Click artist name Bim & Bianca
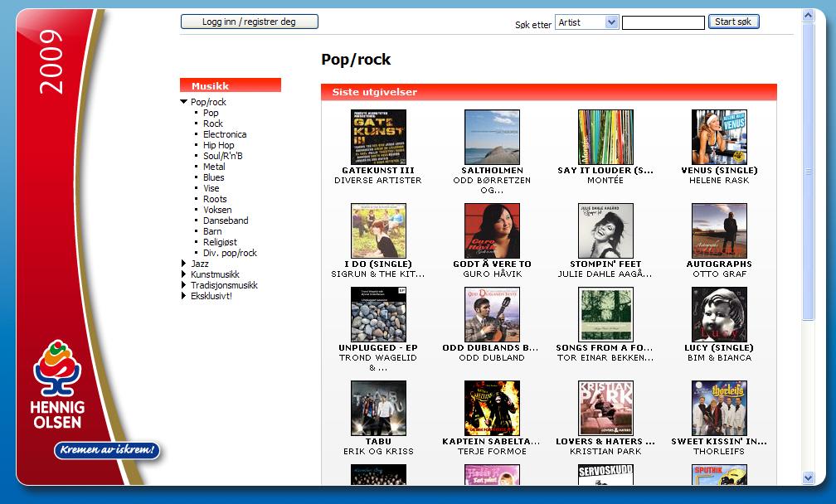 [719, 357]
